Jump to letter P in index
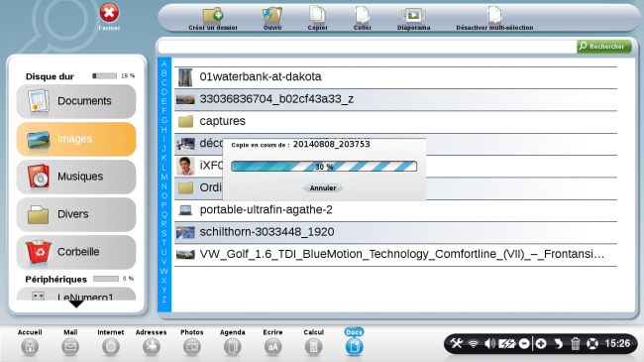Screen dimensions: 644x362 tap(164, 205)
